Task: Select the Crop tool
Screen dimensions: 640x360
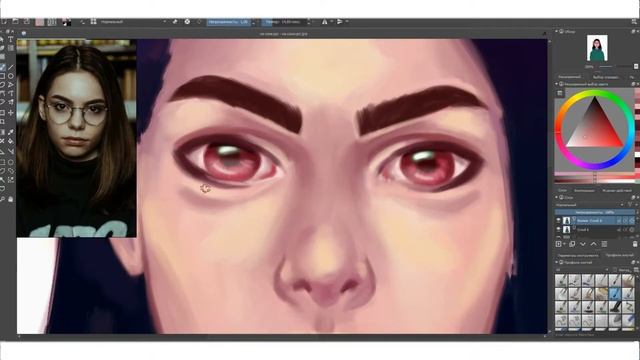Action: tap(2, 122)
